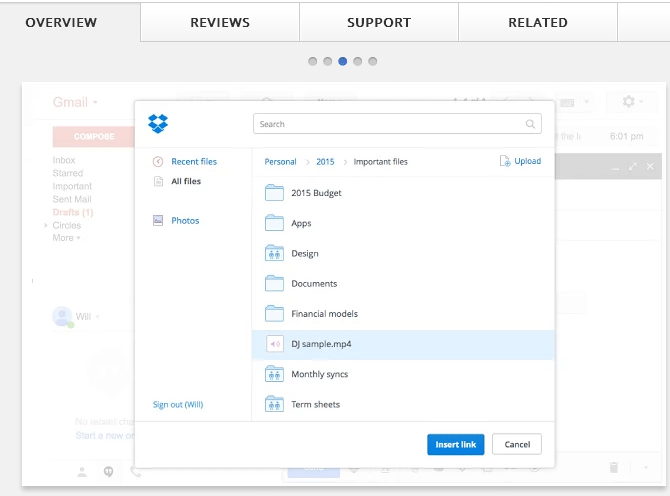Click the Cancel button
The width and height of the screenshot is (670, 496).
point(517,444)
